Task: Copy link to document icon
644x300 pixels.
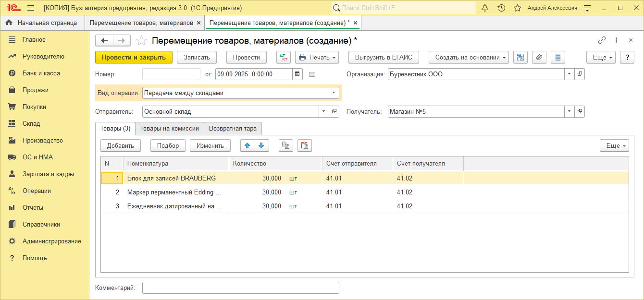Action: pos(602,40)
